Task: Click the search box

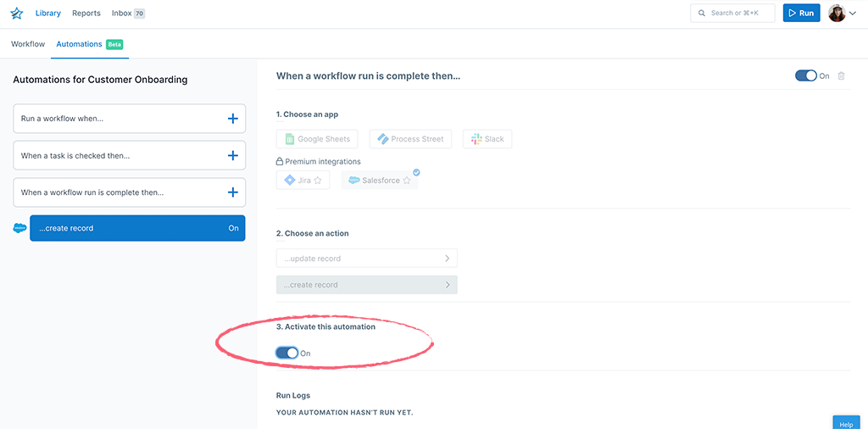Action: 732,14
